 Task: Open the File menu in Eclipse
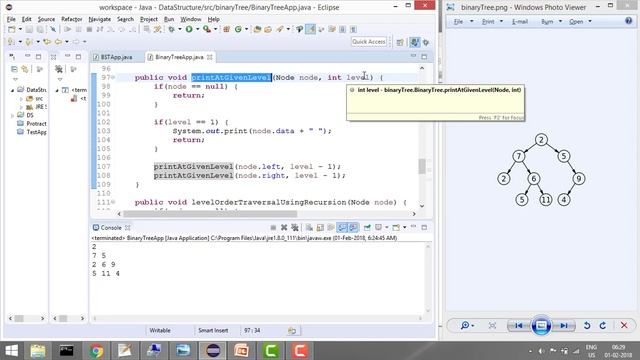tap(11, 19)
